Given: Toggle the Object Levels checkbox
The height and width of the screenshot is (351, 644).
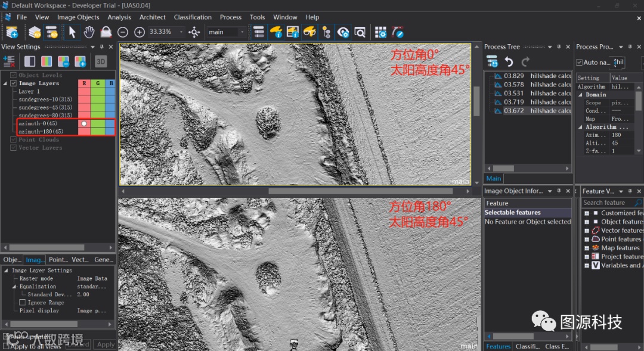Looking at the screenshot, I should pyautogui.click(x=13, y=75).
